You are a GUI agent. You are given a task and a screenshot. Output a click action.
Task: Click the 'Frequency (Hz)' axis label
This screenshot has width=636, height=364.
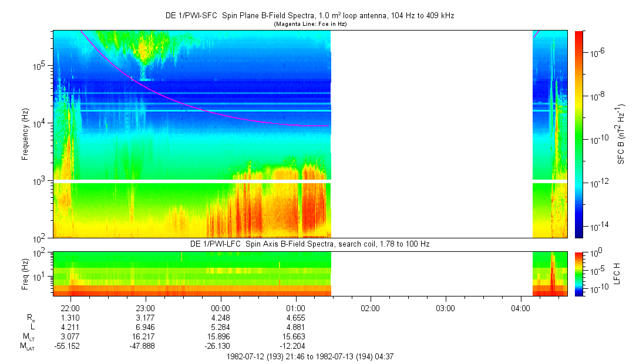pyautogui.click(x=25, y=134)
